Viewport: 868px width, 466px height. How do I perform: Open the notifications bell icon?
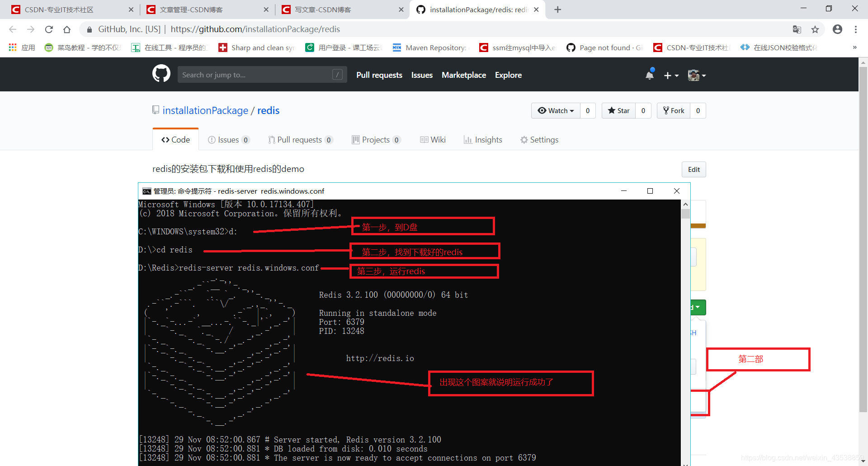[650, 75]
